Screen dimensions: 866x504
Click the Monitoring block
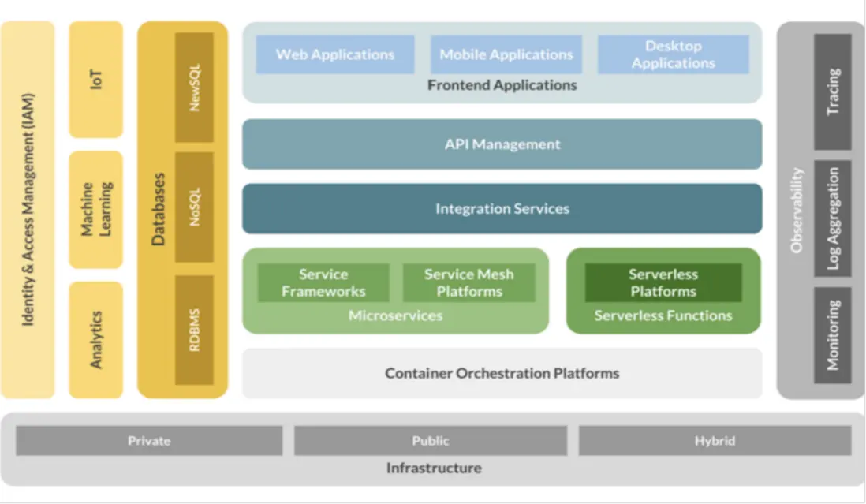point(832,335)
